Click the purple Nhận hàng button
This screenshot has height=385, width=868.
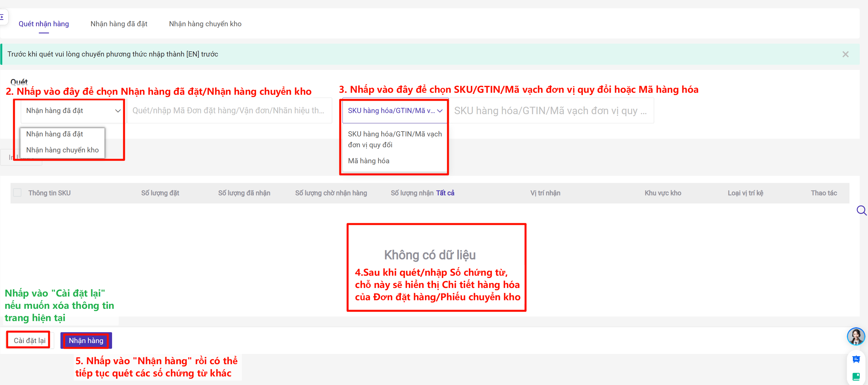pos(86,340)
